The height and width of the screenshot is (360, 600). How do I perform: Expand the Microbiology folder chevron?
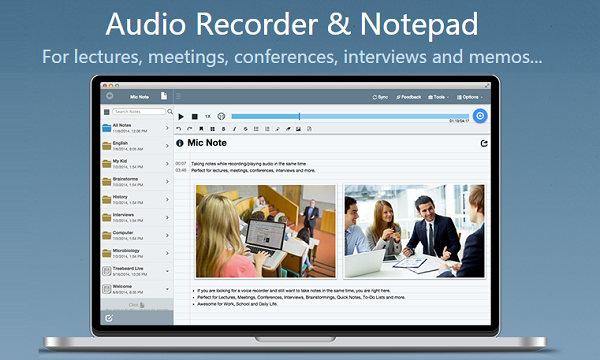[x=167, y=253]
